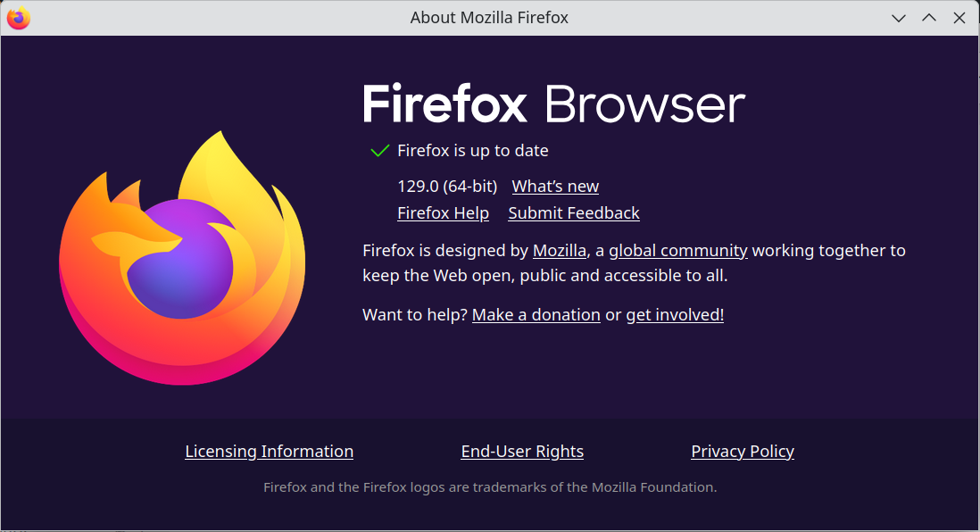Click the About Mozilla Firefox title text
Viewport: 980px width, 532px height.
coord(489,18)
